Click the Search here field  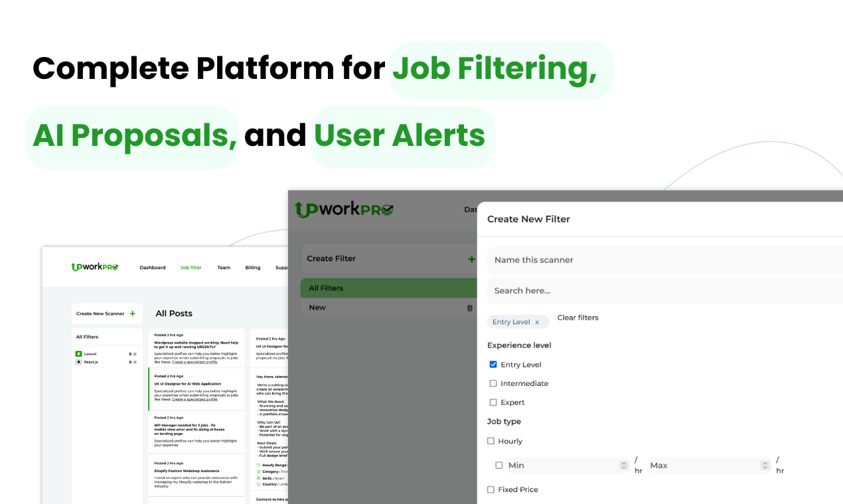(x=665, y=290)
